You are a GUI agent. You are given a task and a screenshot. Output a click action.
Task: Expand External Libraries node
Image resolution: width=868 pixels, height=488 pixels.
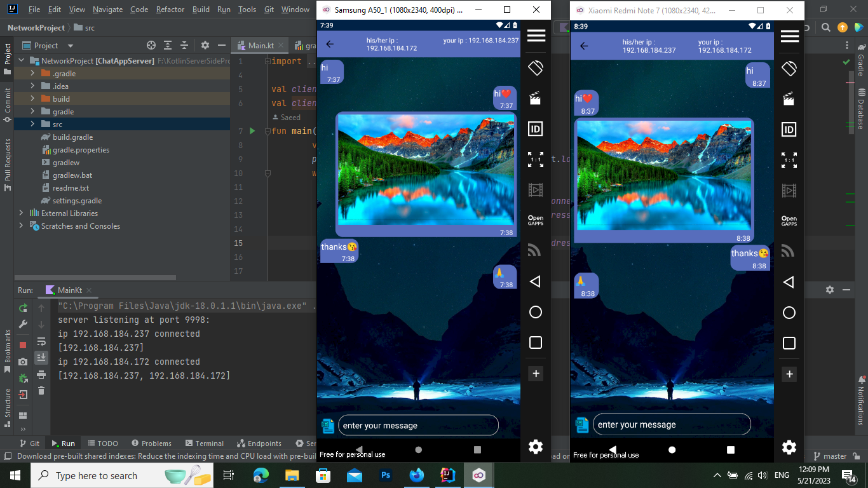(x=21, y=213)
